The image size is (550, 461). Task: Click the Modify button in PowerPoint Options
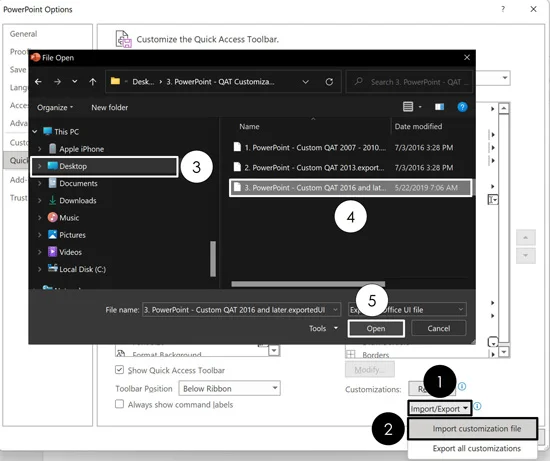coord(370,369)
